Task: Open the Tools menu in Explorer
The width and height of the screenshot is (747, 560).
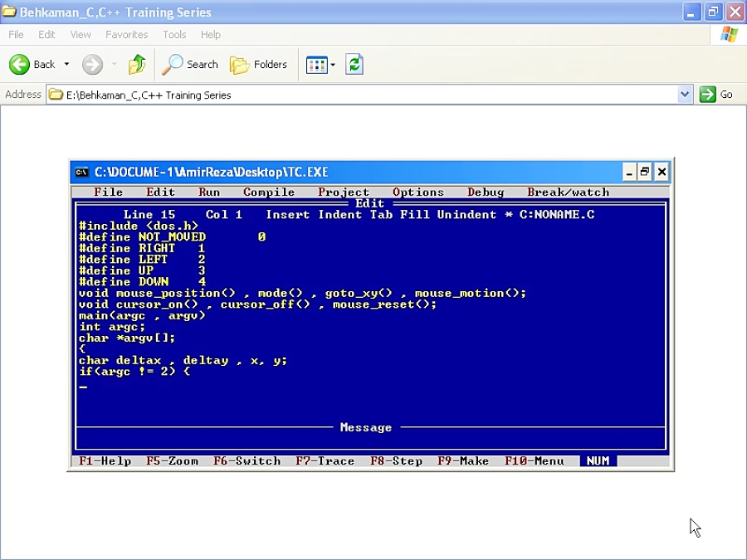Action: pyautogui.click(x=174, y=35)
